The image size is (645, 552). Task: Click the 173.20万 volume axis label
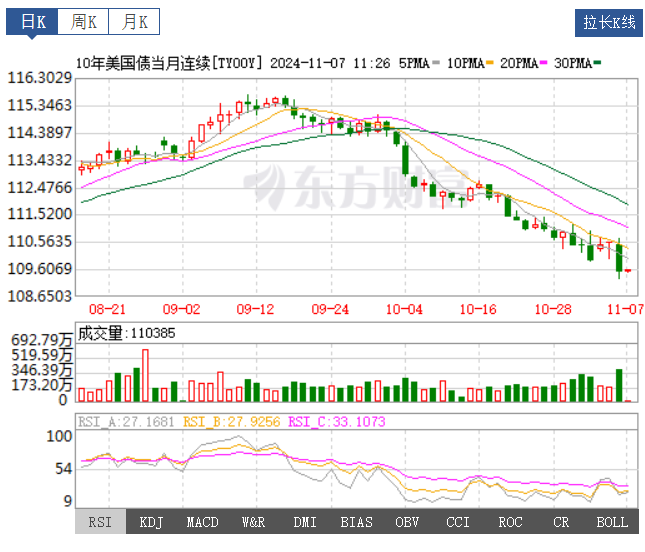pos(42,385)
